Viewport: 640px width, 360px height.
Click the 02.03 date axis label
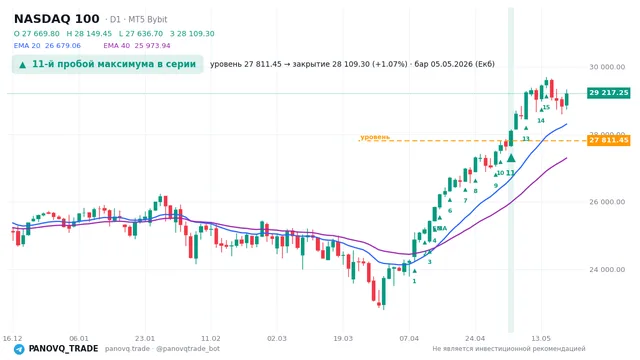(x=277, y=338)
